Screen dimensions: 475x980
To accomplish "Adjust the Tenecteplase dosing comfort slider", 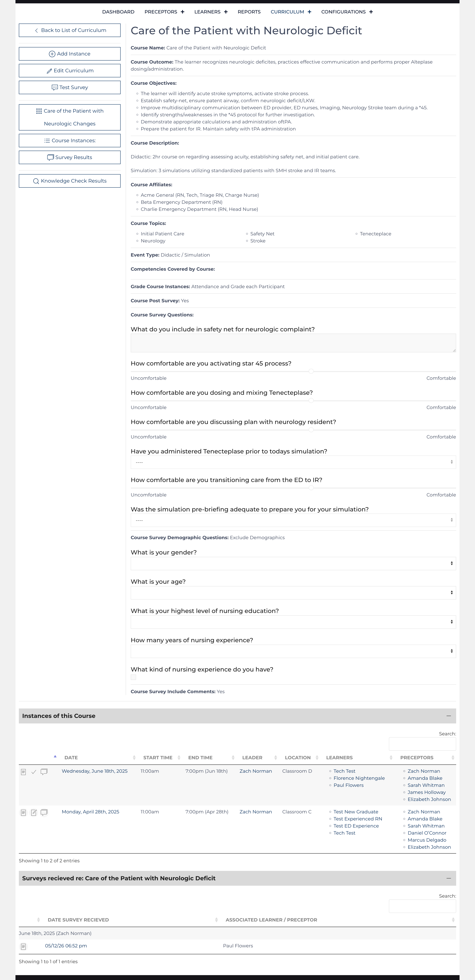I will [x=311, y=400].
